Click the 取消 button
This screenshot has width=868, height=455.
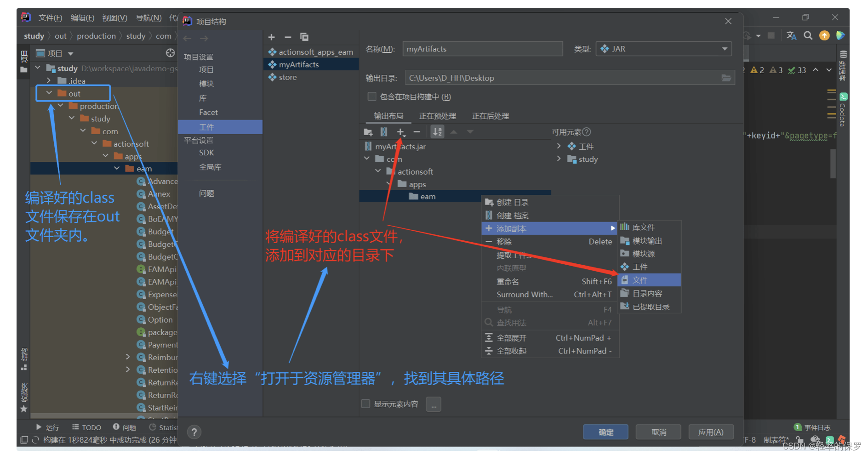(x=658, y=432)
